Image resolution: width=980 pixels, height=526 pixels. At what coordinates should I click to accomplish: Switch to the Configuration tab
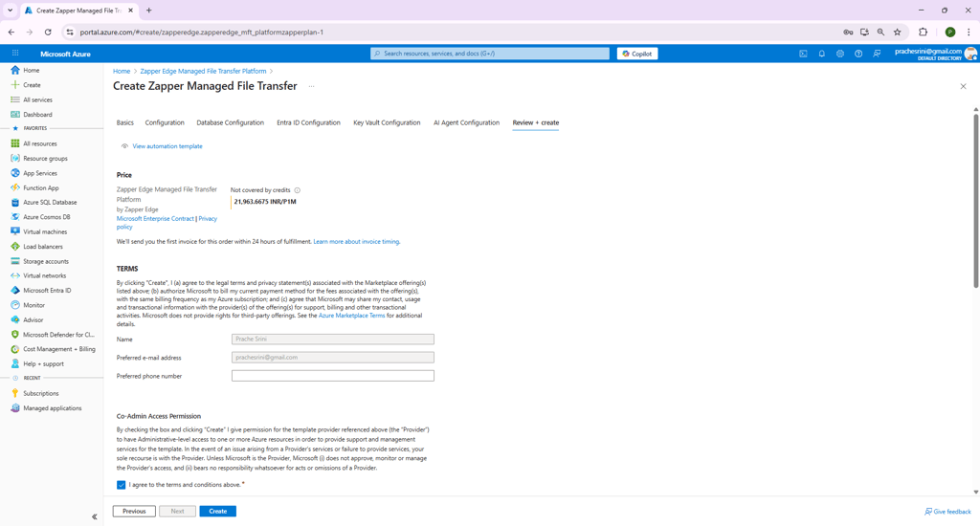pos(165,123)
